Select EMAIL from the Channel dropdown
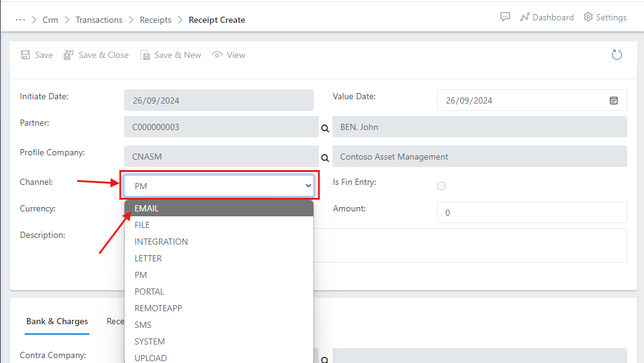The height and width of the screenshot is (363, 644). 146,208
